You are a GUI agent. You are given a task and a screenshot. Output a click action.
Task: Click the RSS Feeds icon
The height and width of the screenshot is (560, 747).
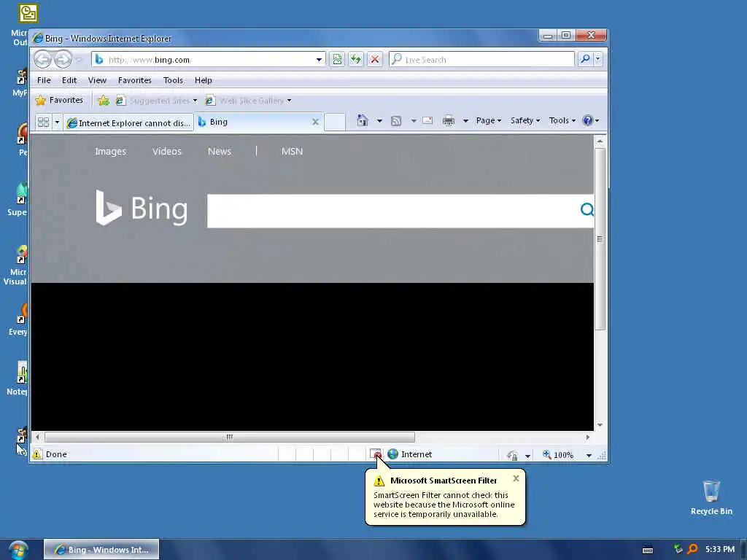coord(396,121)
